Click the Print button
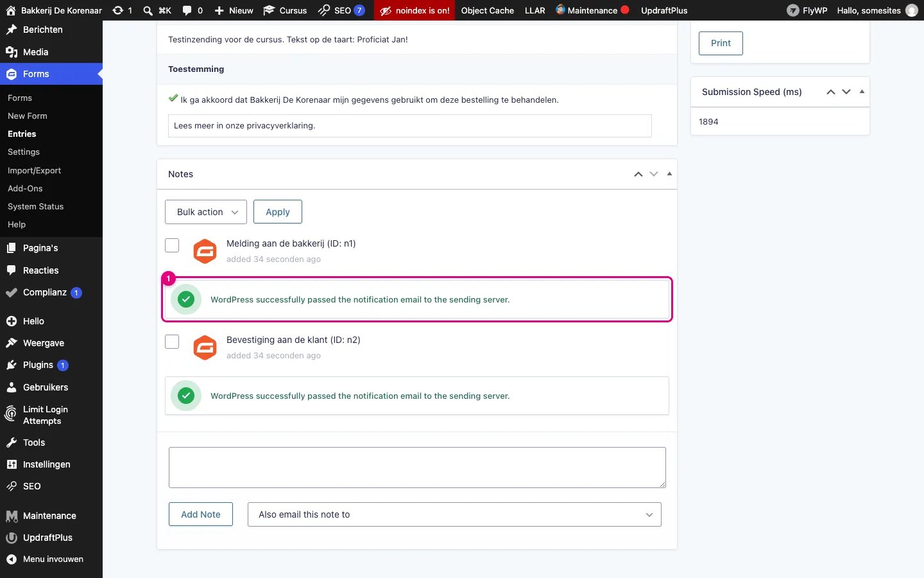Viewport: 924px width, 578px height. [721, 43]
